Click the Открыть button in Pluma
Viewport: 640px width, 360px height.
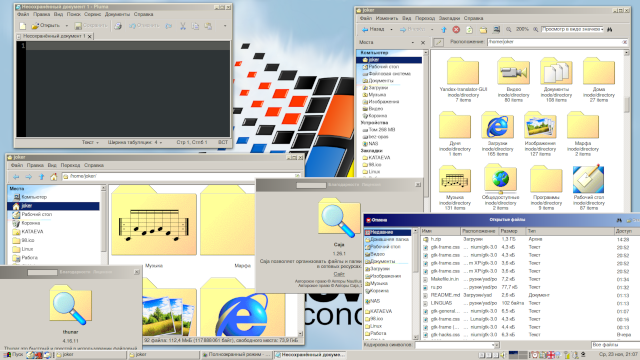coord(46,26)
